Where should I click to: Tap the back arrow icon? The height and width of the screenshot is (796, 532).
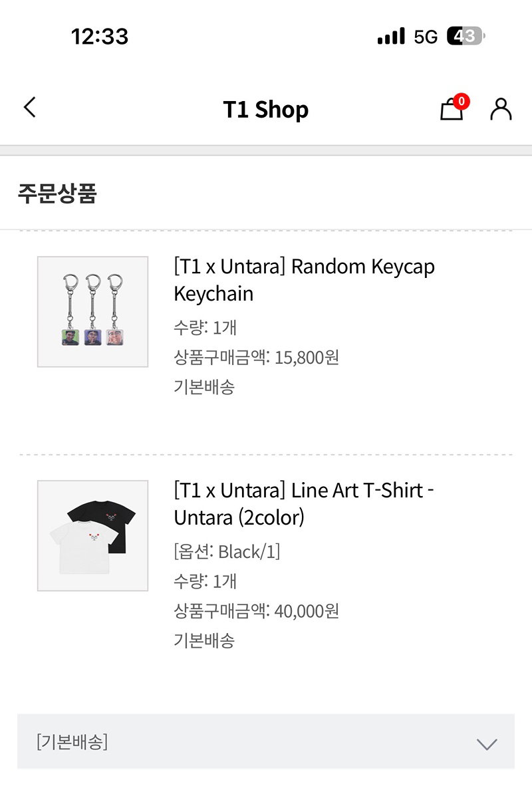click(30, 107)
